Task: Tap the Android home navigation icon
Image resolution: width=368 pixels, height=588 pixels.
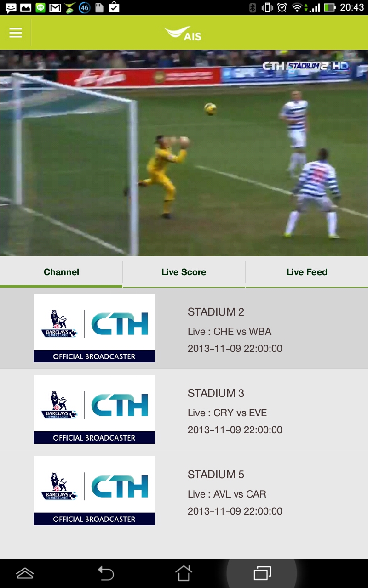Action: coord(184,573)
